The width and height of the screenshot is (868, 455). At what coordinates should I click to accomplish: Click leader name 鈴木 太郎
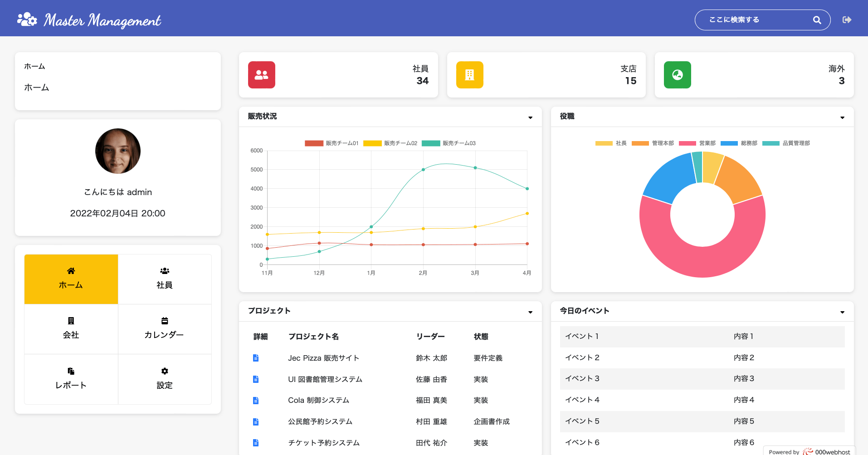click(431, 358)
